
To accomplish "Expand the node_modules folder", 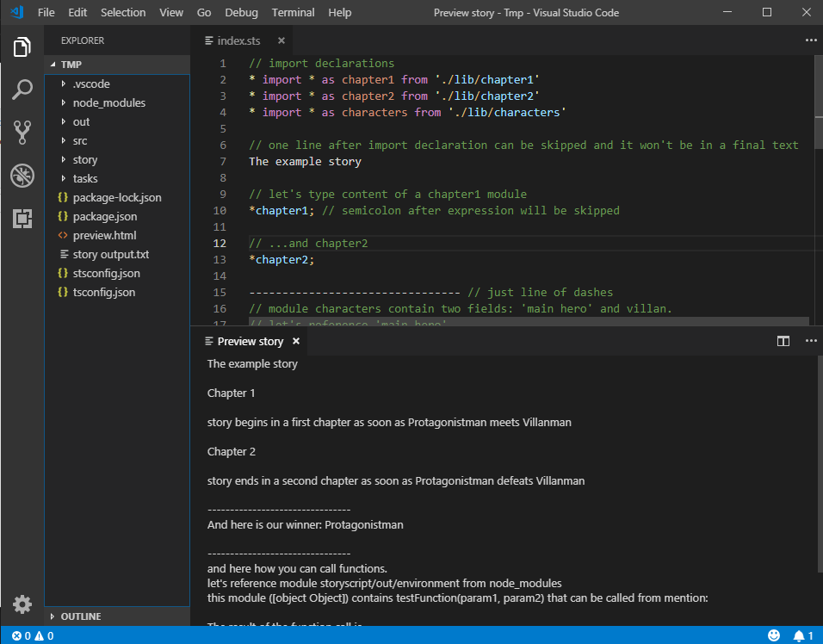I will pos(64,102).
